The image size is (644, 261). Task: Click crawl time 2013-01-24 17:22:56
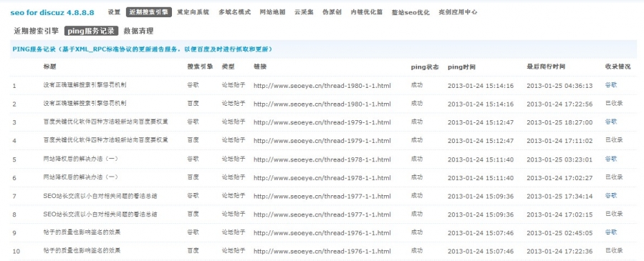tap(559, 104)
